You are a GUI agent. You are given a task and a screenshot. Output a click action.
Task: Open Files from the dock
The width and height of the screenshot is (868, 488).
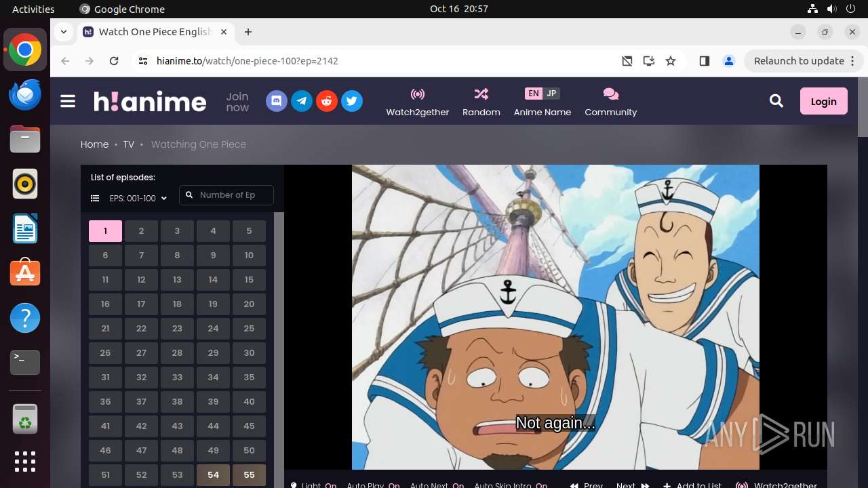(x=25, y=139)
